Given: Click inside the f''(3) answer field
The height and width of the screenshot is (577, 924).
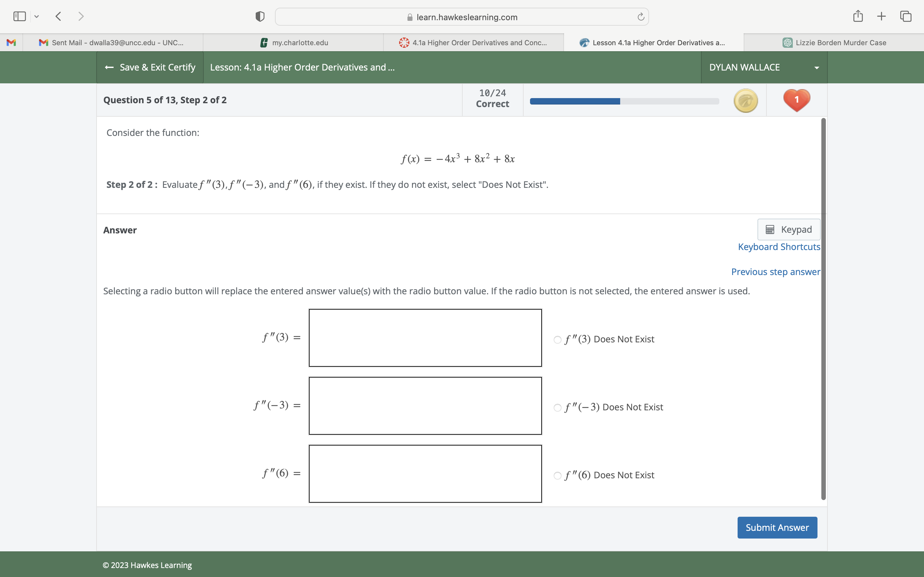Looking at the screenshot, I should click(425, 337).
